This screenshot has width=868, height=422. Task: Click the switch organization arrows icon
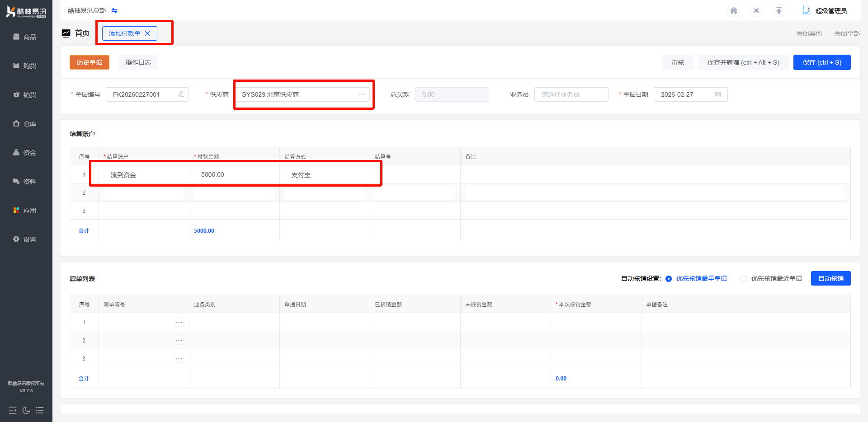tap(114, 10)
